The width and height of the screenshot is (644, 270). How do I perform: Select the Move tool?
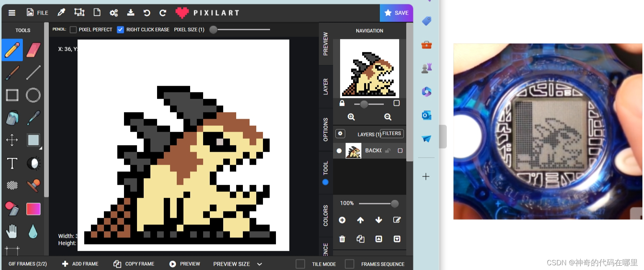[12, 140]
